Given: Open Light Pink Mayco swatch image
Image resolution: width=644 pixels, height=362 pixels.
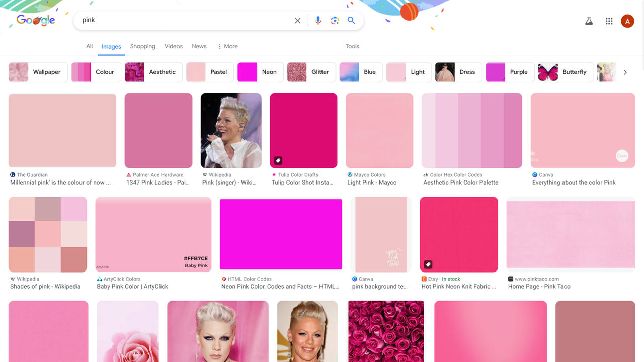Looking at the screenshot, I should (x=379, y=130).
